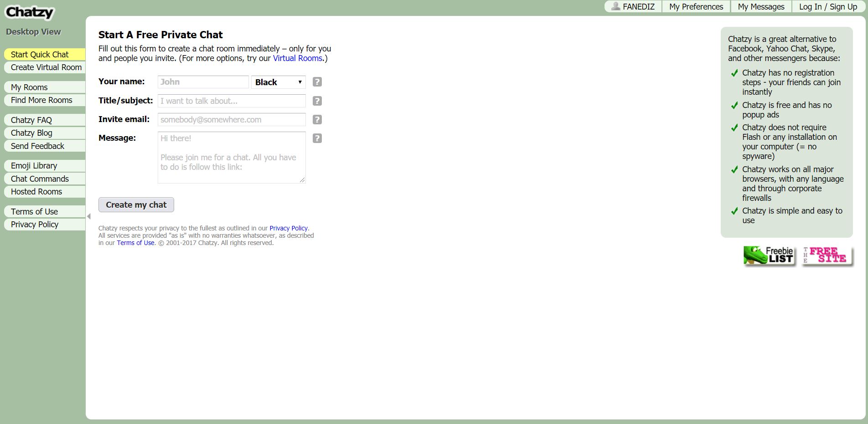Click the Create my chat button

[136, 205]
